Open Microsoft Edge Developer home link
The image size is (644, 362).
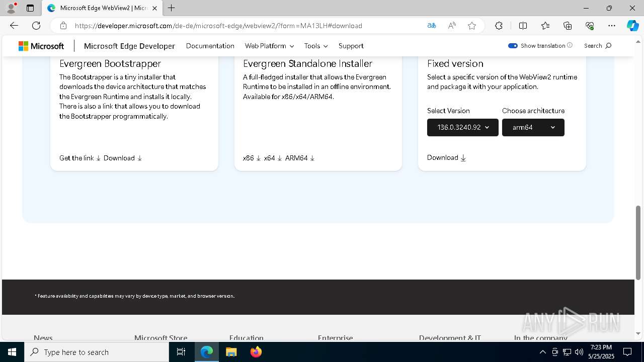coord(129,46)
